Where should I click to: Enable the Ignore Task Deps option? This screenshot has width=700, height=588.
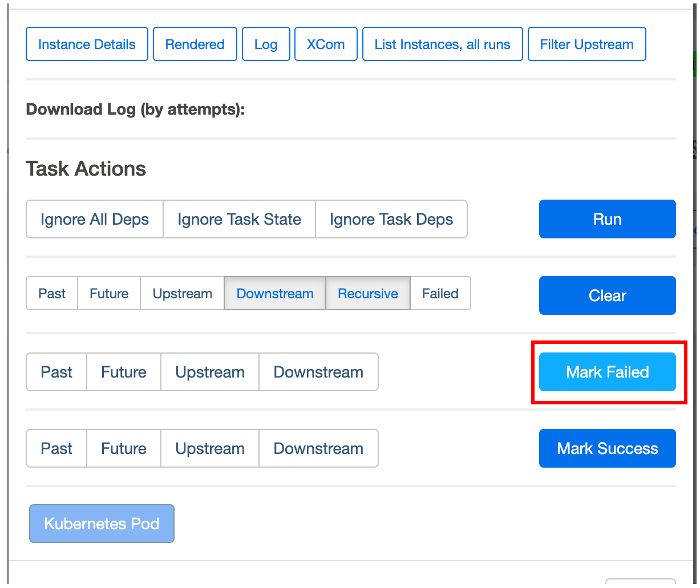click(391, 220)
